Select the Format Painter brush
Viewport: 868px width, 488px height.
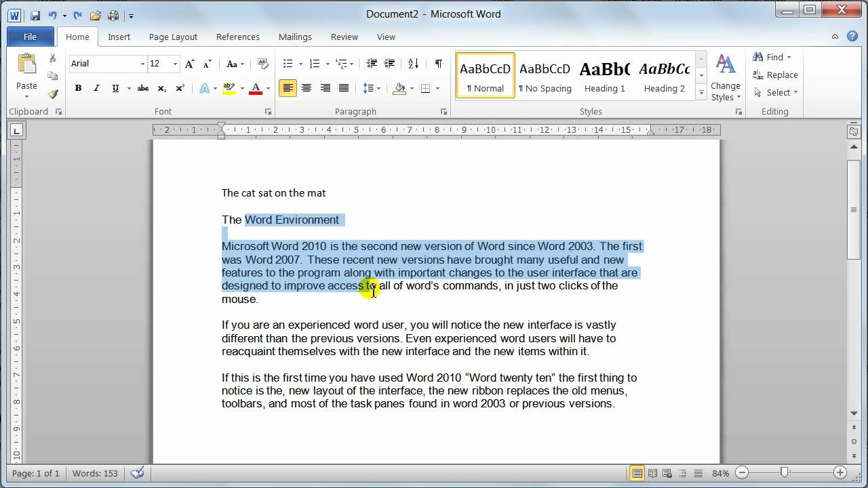pos(52,94)
